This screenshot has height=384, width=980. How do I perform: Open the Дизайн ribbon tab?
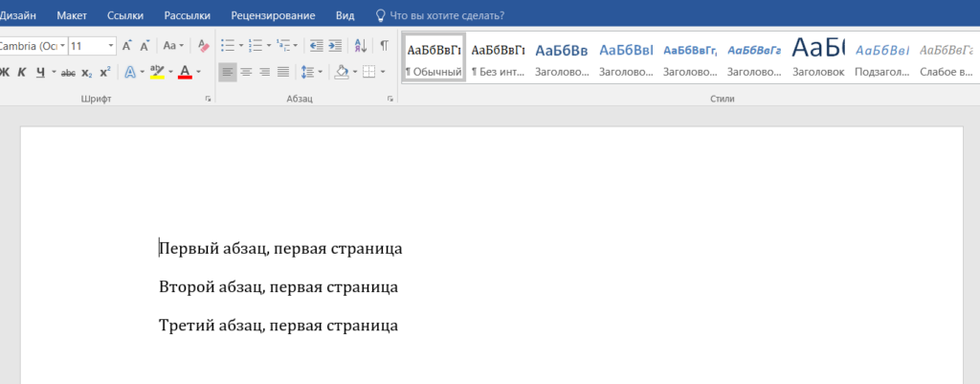[x=17, y=15]
